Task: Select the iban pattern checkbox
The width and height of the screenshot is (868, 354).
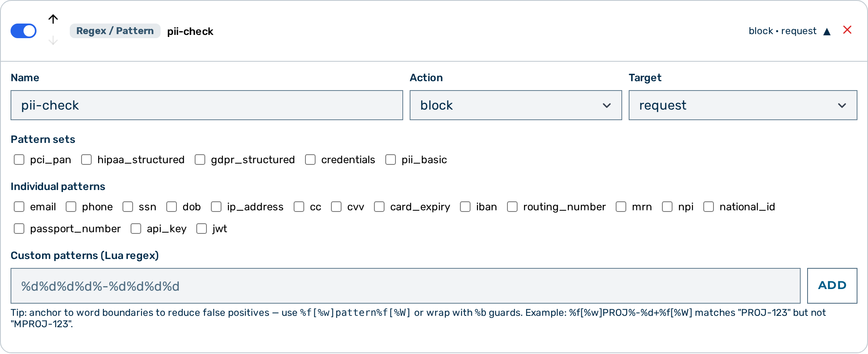Action: tap(465, 207)
